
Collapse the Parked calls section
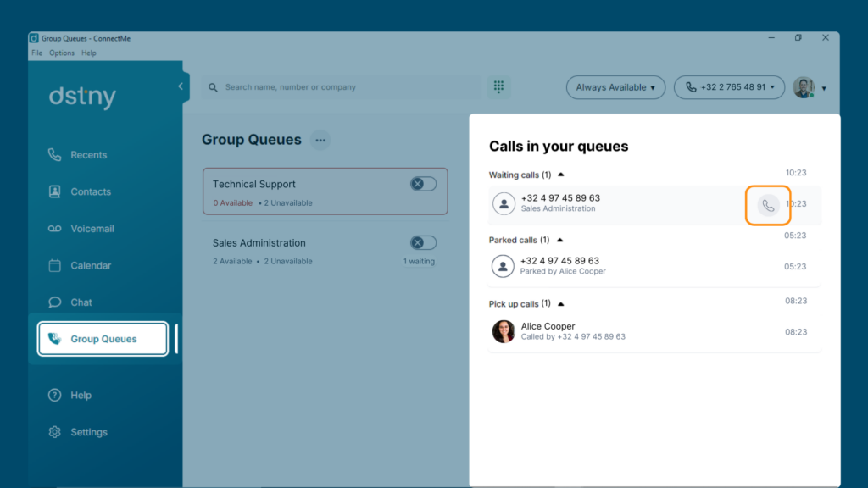click(559, 240)
